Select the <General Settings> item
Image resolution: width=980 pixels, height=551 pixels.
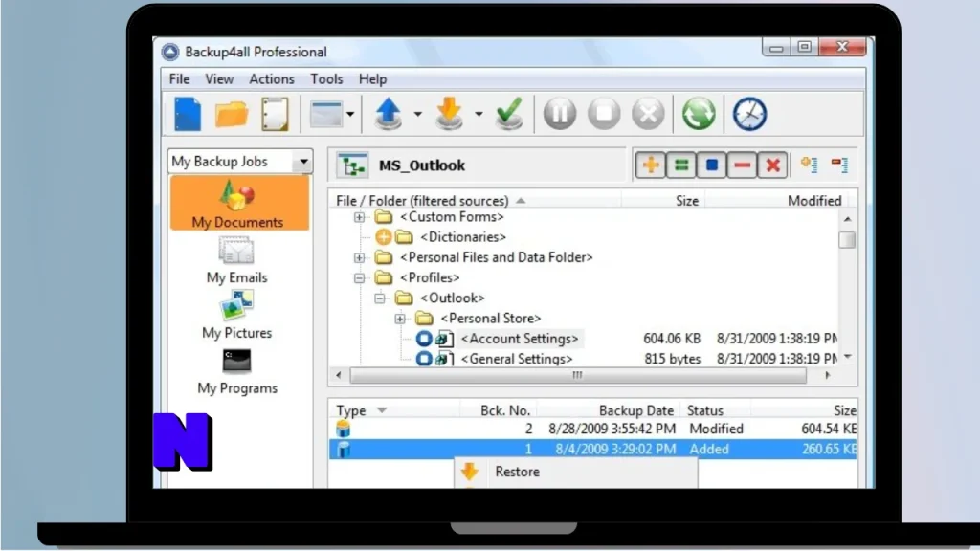516,359
